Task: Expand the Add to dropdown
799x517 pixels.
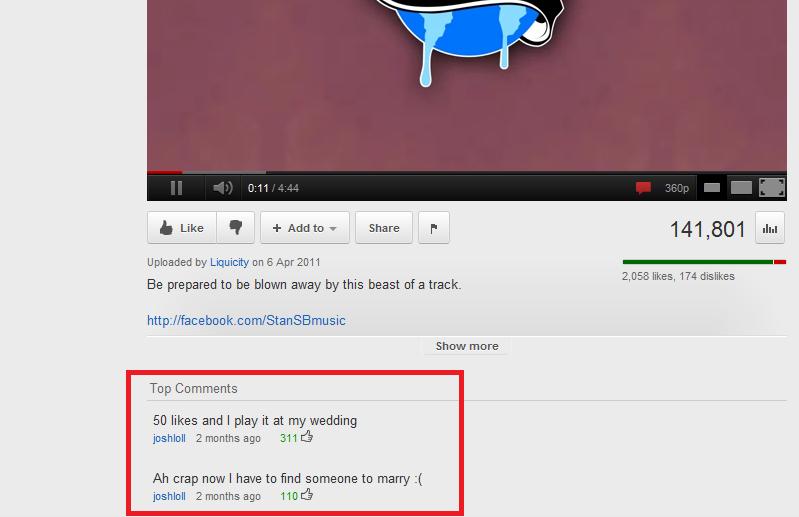Action: [305, 228]
